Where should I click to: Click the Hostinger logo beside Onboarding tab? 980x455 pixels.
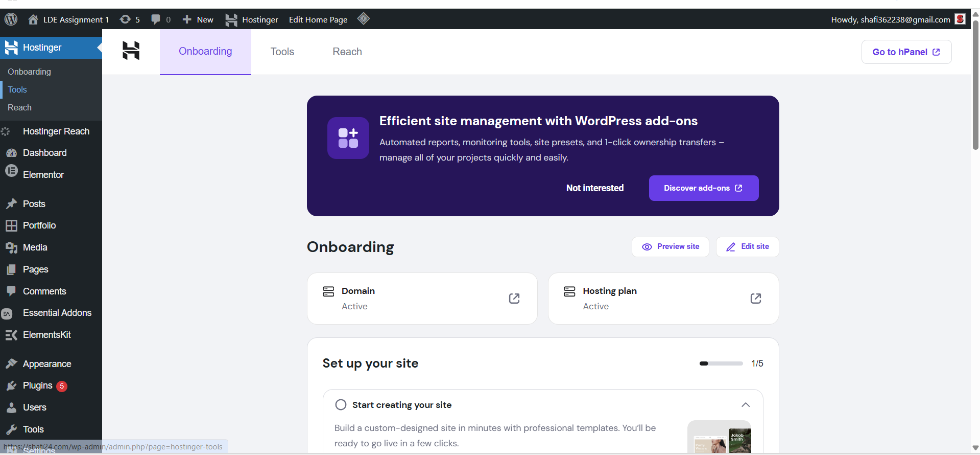click(x=131, y=51)
